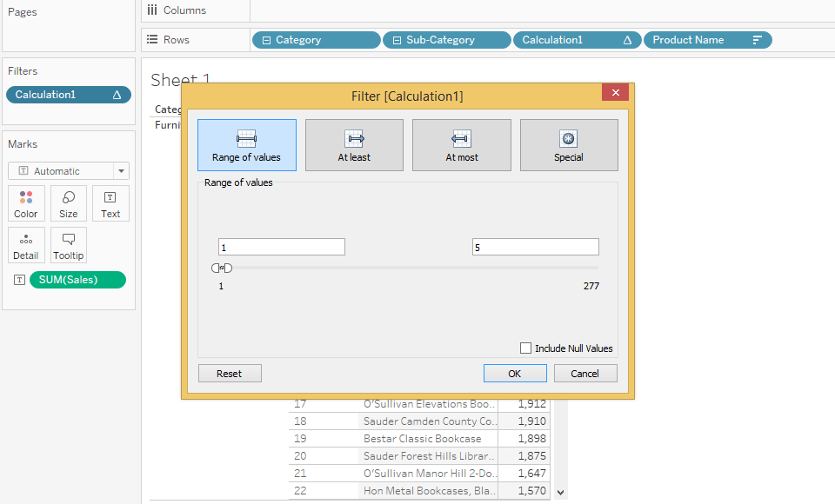Select the Range of values filter option
This screenshot has height=504, width=835.
[246, 145]
